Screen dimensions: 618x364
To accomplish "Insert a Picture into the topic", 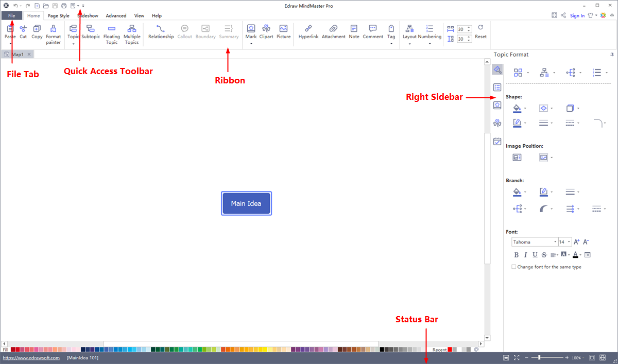I will pos(283,32).
